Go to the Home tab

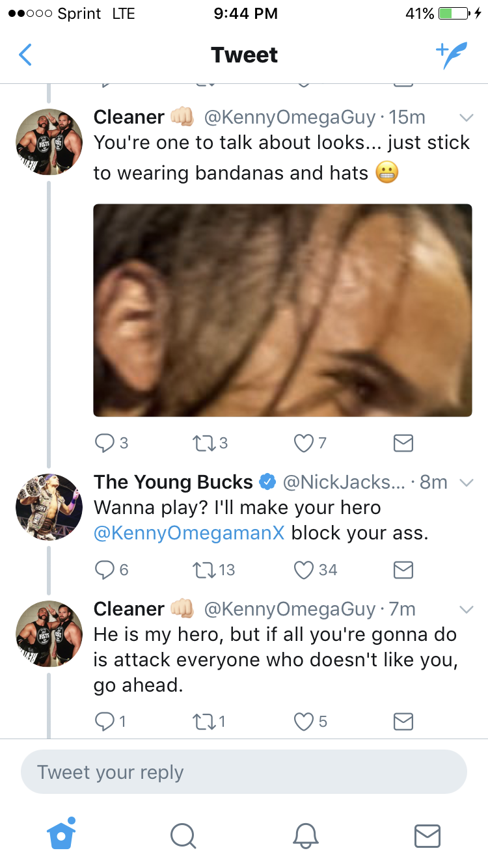coord(61,835)
